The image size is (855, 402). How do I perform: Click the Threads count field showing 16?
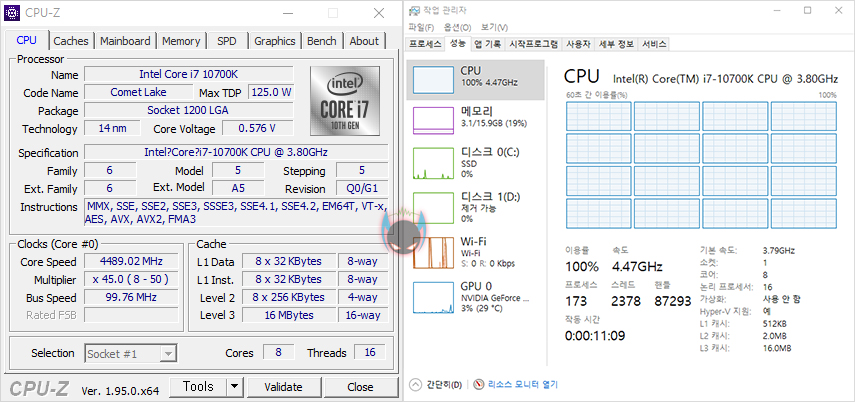click(370, 352)
